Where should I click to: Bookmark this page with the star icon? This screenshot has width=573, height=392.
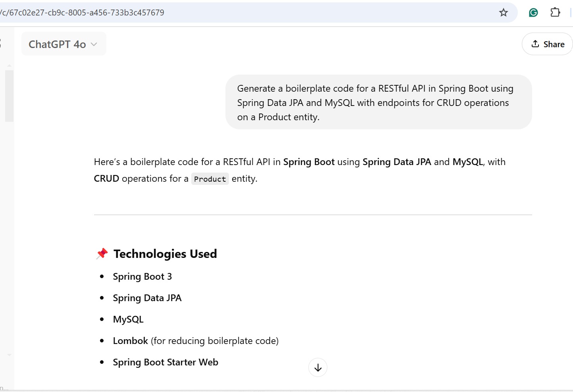(503, 13)
